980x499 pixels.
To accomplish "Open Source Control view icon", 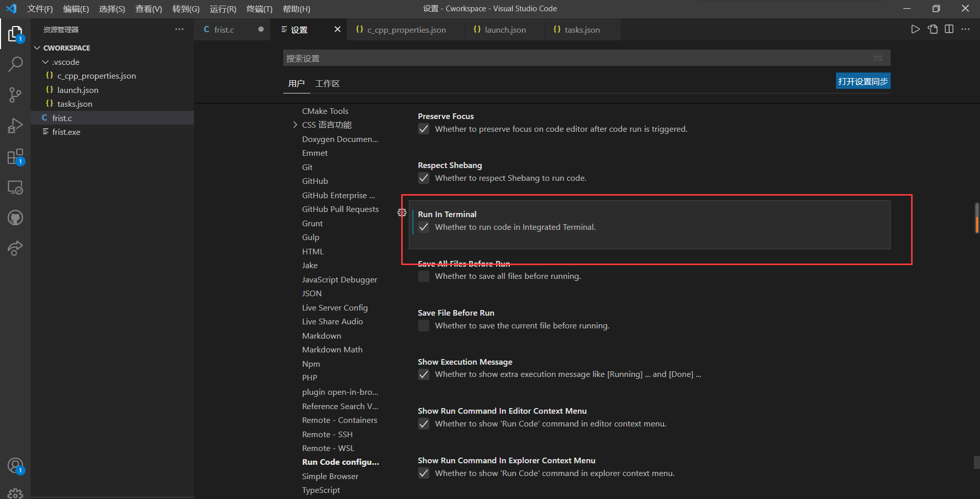I will [15, 95].
